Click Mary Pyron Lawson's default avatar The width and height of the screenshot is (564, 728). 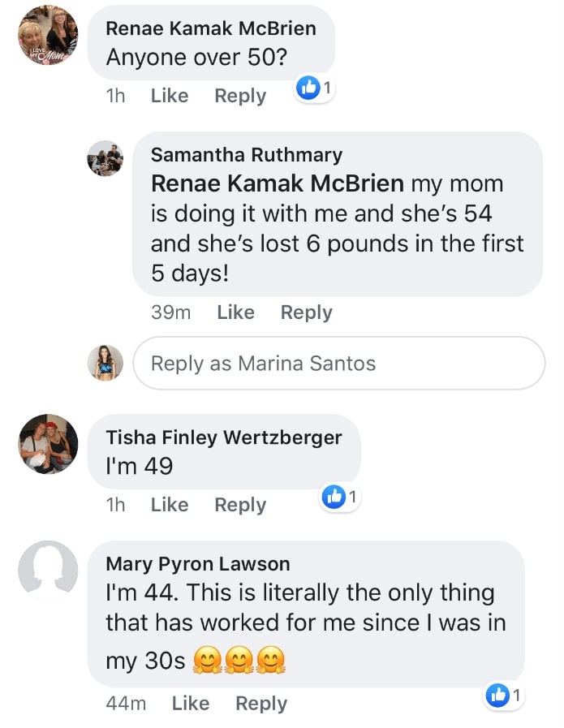[48, 570]
